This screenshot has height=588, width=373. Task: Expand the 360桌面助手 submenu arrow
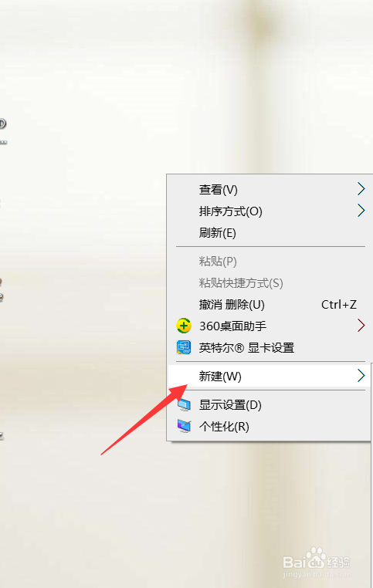point(361,326)
